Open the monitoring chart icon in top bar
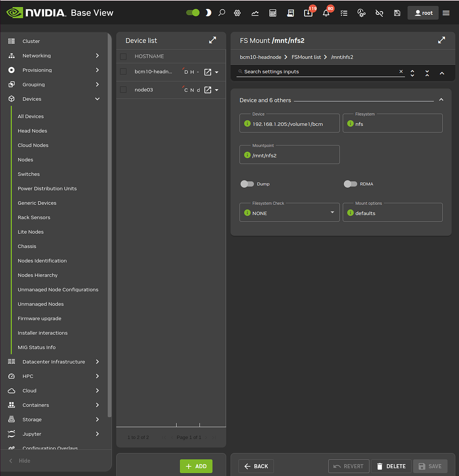This screenshot has height=476, width=459. tap(255, 13)
